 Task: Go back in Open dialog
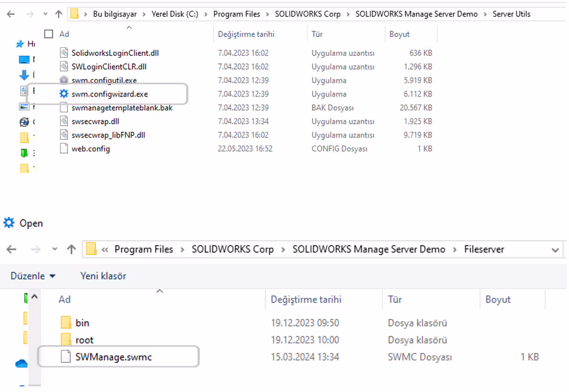click(11, 249)
